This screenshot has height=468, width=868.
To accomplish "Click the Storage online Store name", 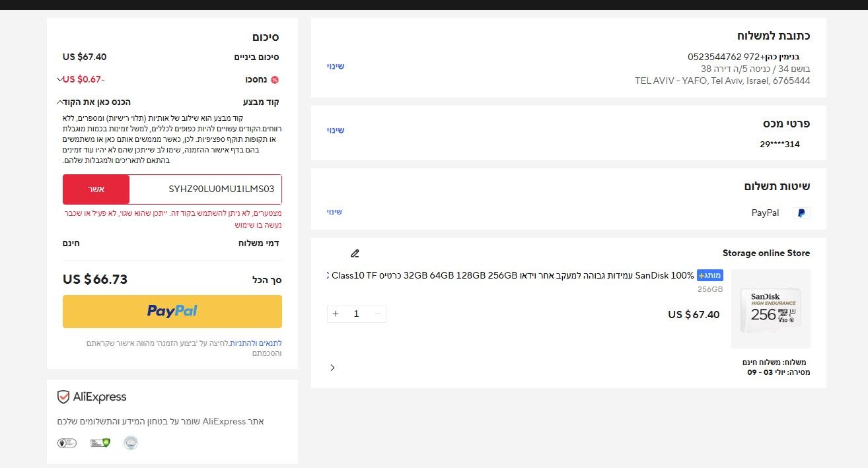I will pos(766,253).
